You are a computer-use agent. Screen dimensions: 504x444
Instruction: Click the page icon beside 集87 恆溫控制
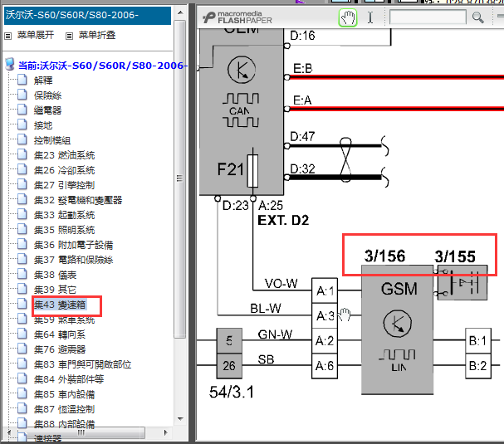(x=22, y=408)
